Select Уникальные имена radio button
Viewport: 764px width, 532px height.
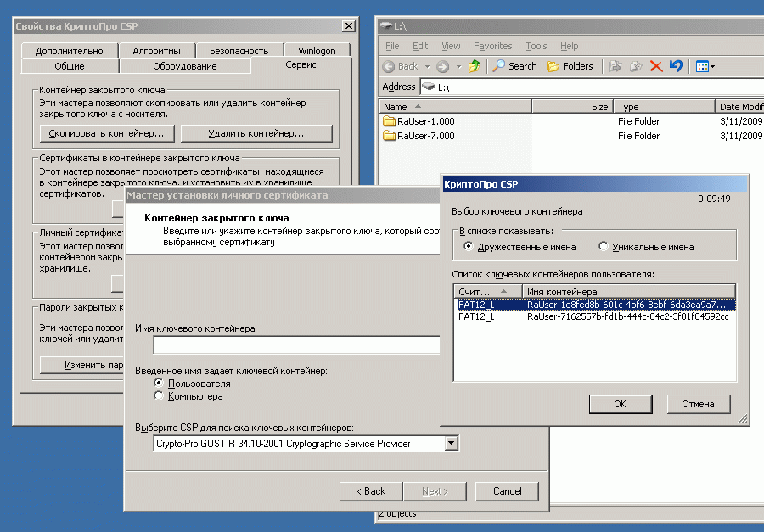click(x=604, y=247)
